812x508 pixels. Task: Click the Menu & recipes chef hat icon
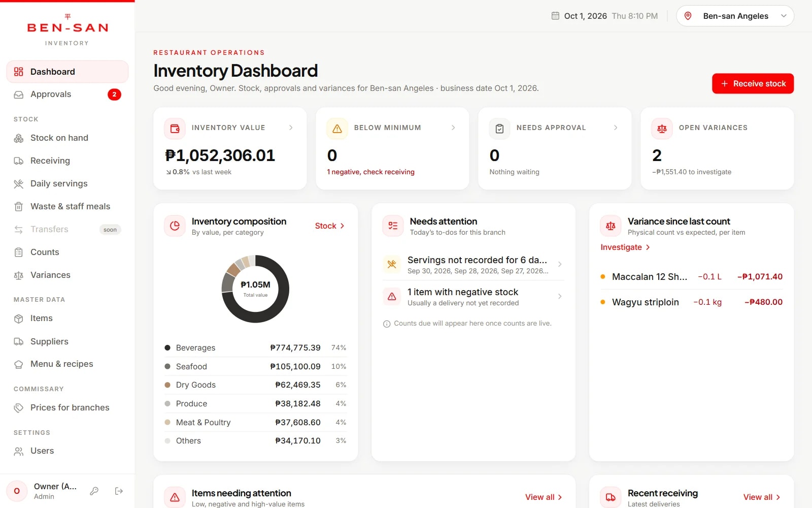19,364
